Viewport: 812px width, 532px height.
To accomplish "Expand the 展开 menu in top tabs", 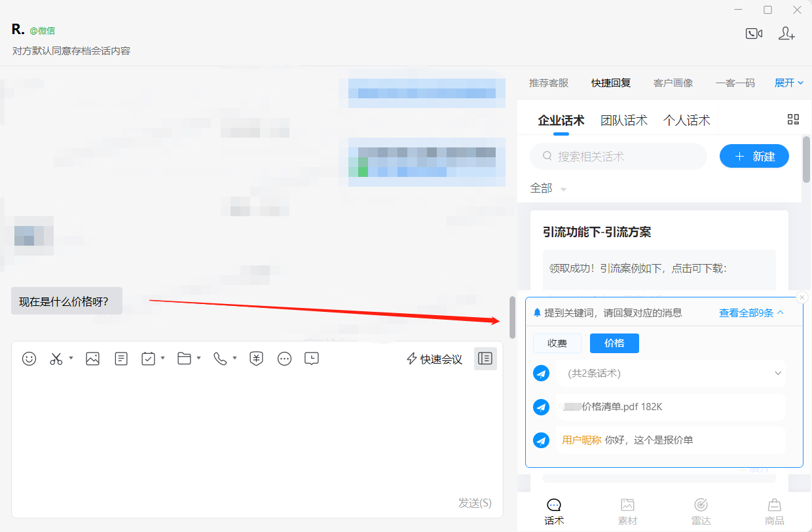I will click(x=789, y=83).
